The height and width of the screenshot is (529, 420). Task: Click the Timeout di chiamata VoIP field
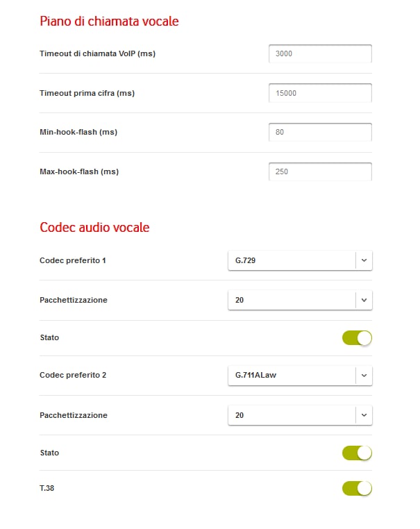pyautogui.click(x=320, y=53)
